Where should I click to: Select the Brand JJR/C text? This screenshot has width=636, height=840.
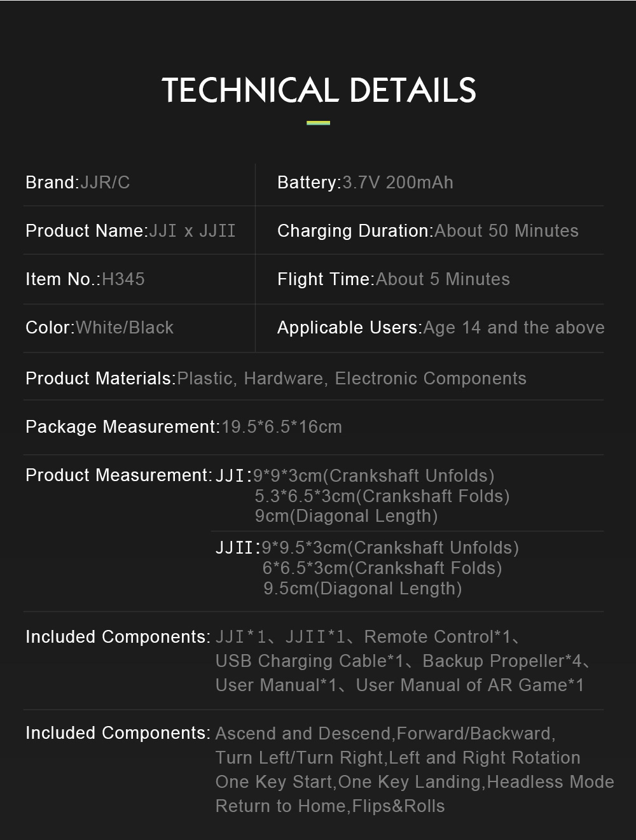pos(78,183)
